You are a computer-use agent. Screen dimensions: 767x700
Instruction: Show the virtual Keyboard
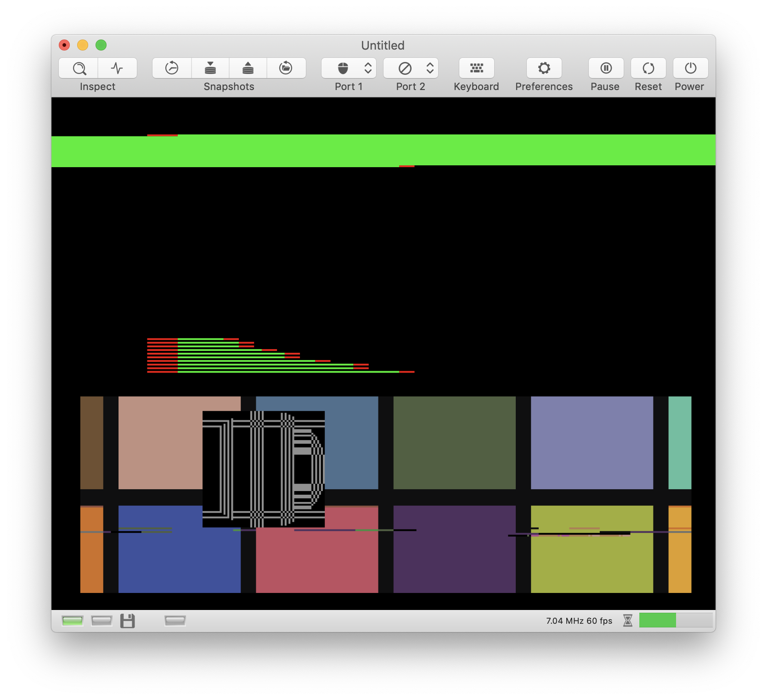[x=477, y=68]
